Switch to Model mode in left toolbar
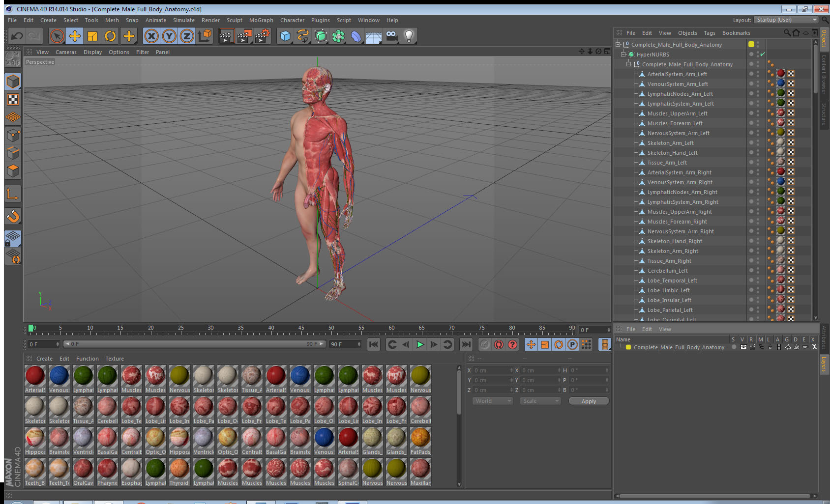The height and width of the screenshot is (504, 830). (x=13, y=82)
